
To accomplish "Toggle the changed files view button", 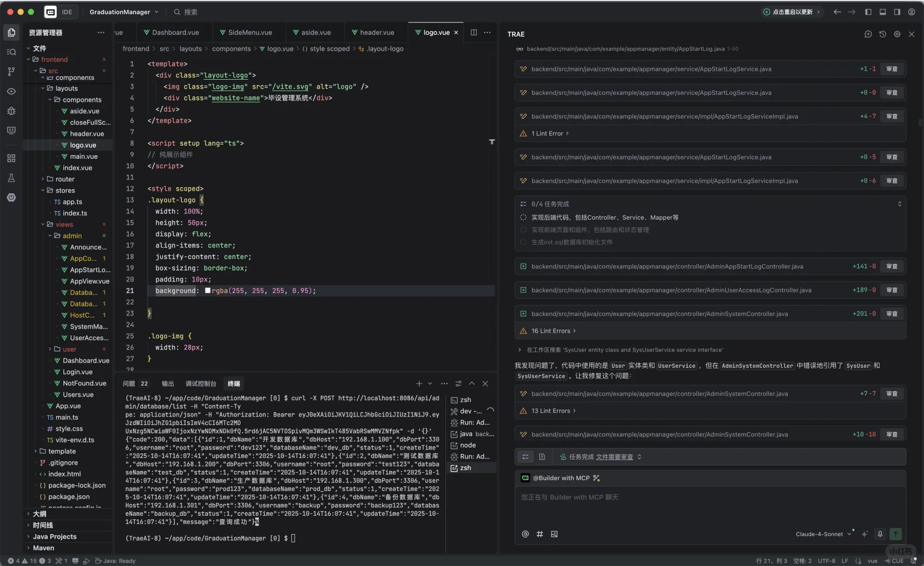I will 542,457.
